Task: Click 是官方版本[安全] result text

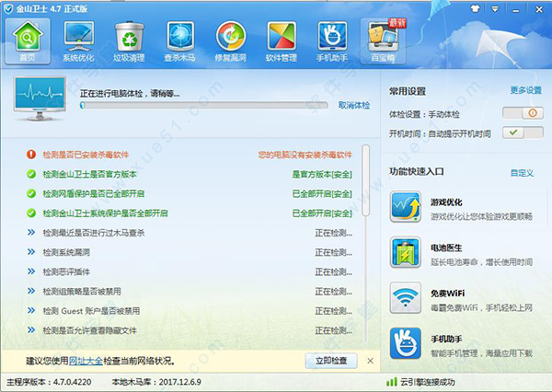Action: (322, 174)
